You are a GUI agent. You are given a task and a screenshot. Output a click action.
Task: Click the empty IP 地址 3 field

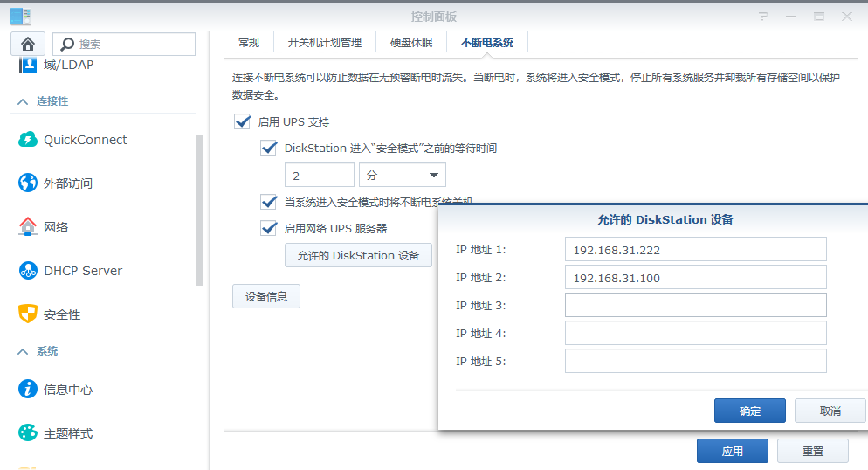(696, 305)
